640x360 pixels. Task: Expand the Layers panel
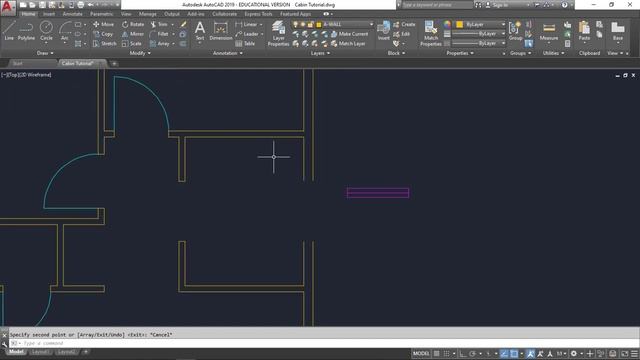tap(320, 53)
